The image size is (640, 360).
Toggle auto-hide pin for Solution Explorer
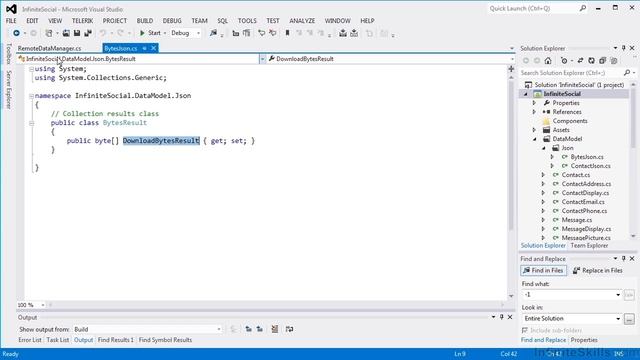pyautogui.click(x=623, y=48)
